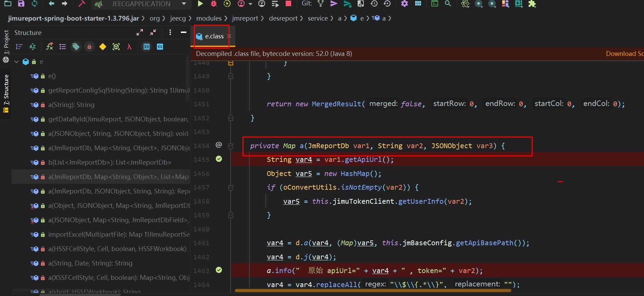Fold method at line 1454 gutter marker

(x=231, y=146)
